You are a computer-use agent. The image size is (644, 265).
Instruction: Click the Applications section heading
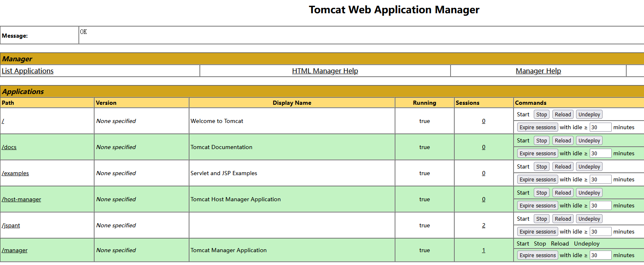tap(23, 92)
